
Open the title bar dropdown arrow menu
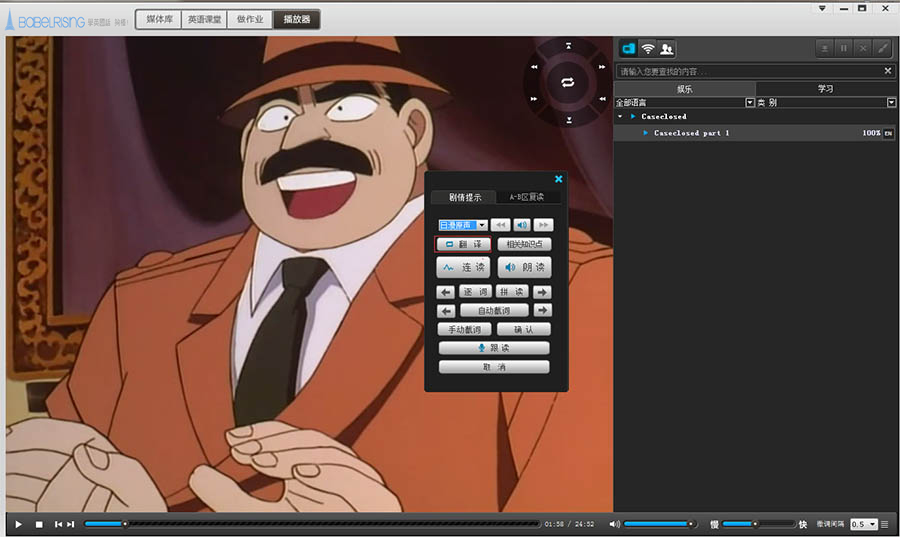[x=822, y=9]
